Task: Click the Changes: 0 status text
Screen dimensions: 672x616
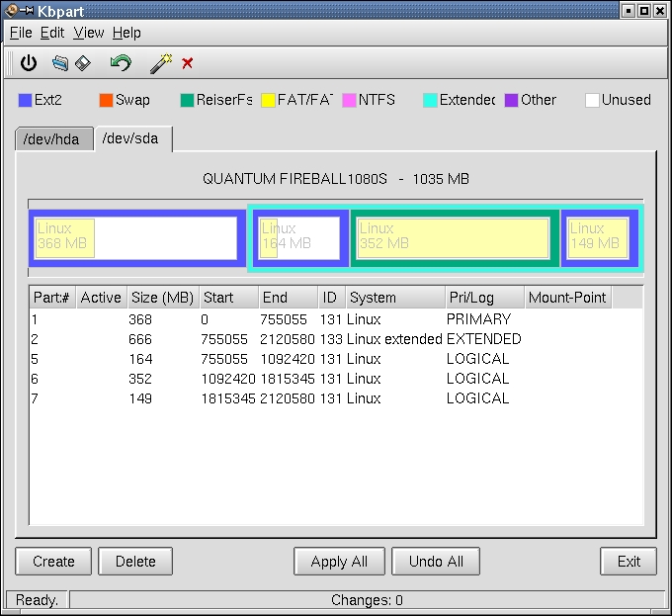Action: (x=367, y=600)
